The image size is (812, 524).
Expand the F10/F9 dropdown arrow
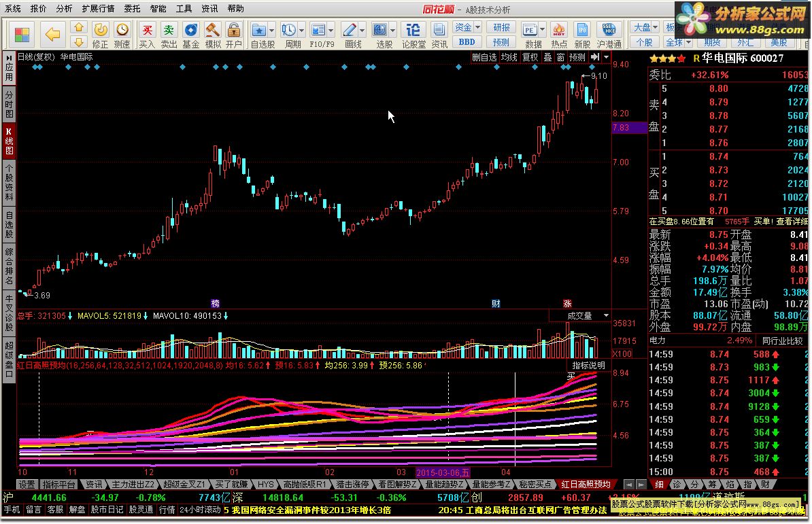tap(331, 30)
